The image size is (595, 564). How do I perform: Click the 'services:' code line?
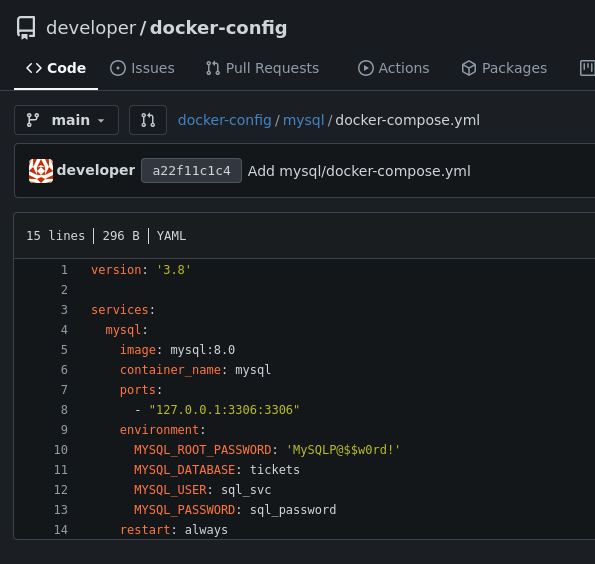click(x=123, y=310)
